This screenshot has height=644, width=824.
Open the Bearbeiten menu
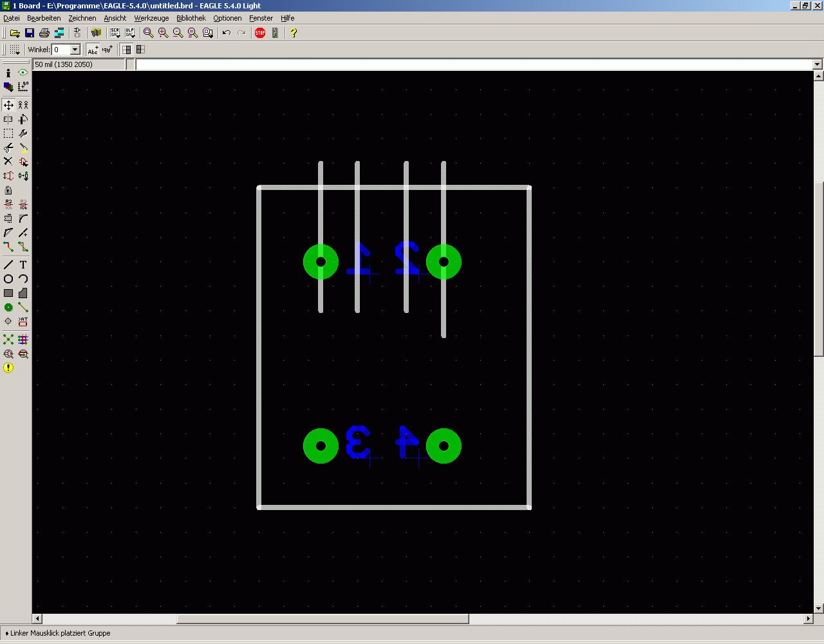(x=44, y=18)
